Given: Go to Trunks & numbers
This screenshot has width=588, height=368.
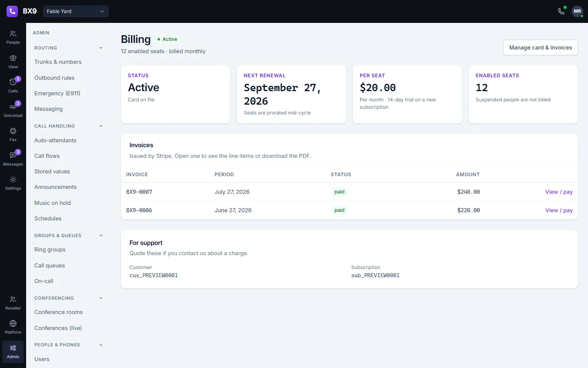Looking at the screenshot, I should click(x=58, y=62).
